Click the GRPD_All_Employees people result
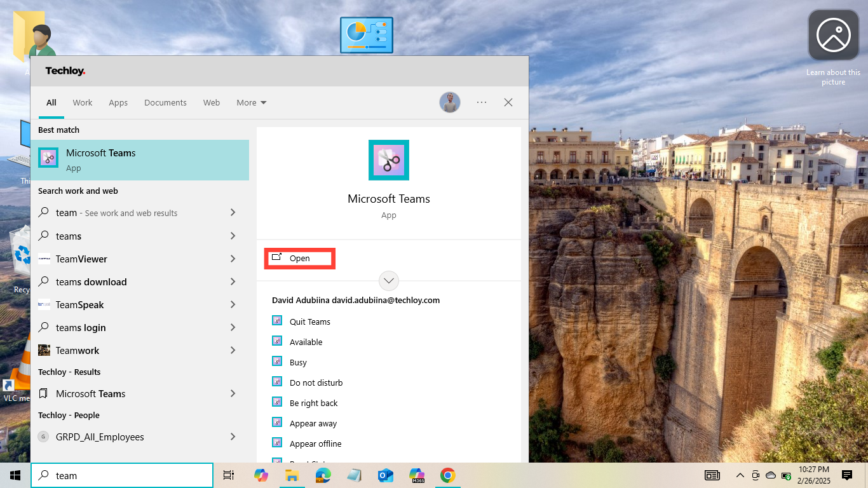This screenshot has width=868, height=488. 100,437
